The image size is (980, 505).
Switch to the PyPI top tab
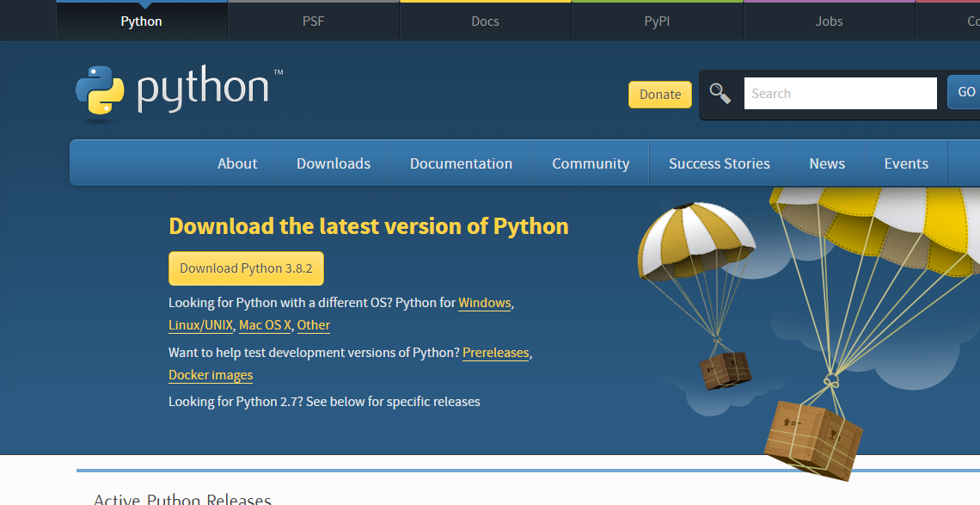658,21
